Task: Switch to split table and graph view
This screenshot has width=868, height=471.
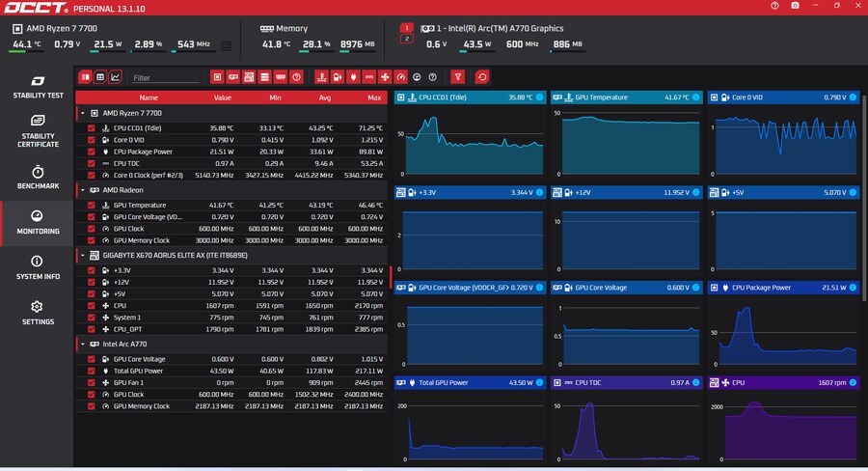Action: pyautogui.click(x=85, y=77)
